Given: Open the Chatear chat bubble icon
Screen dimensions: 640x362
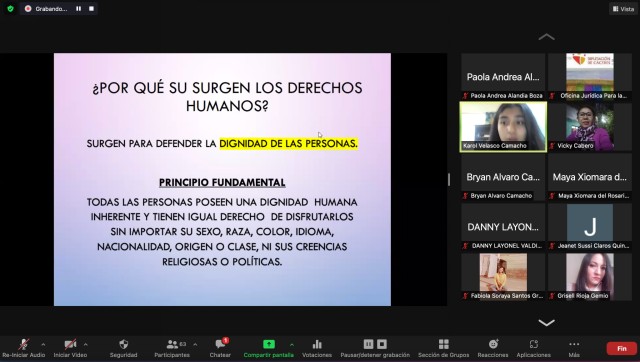Looking at the screenshot, I should 220,344.
